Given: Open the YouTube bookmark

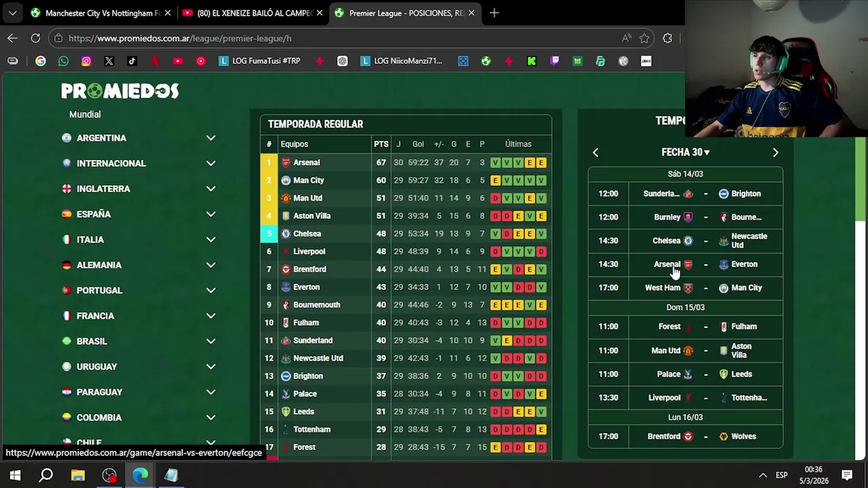Looking at the screenshot, I should pos(178,61).
